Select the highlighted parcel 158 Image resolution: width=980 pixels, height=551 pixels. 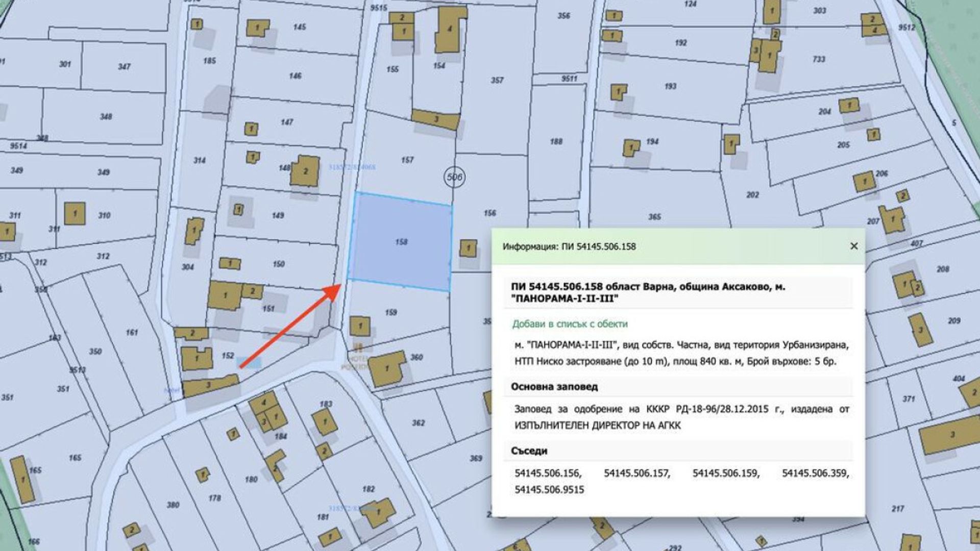point(401,242)
